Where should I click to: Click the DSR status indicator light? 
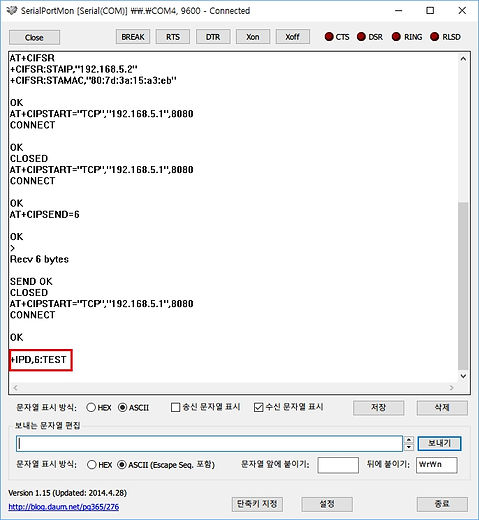(361, 37)
